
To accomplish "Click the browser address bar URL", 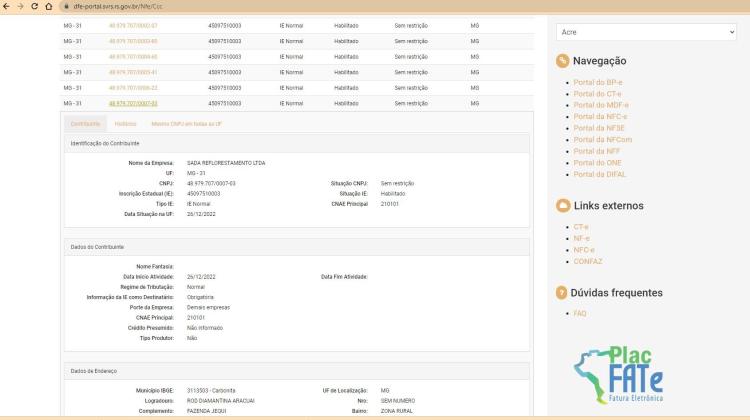I will point(118,7).
